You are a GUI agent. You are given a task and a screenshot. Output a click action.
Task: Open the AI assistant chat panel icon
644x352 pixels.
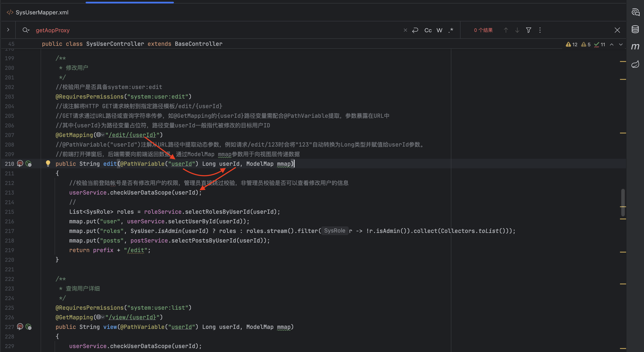pyautogui.click(x=635, y=12)
